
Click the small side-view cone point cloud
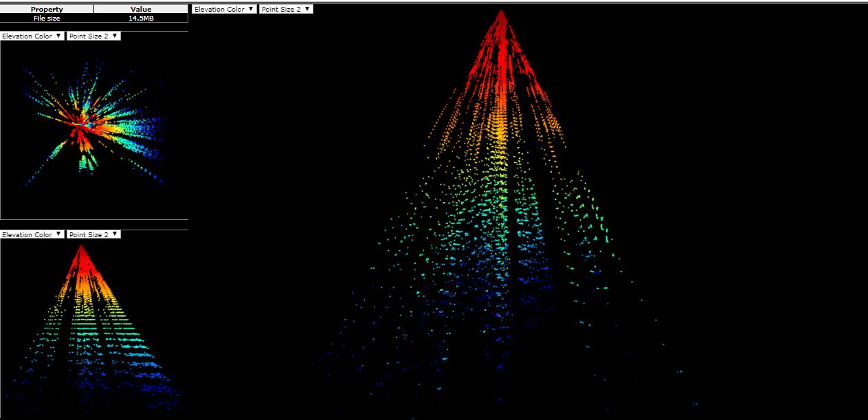click(94, 329)
